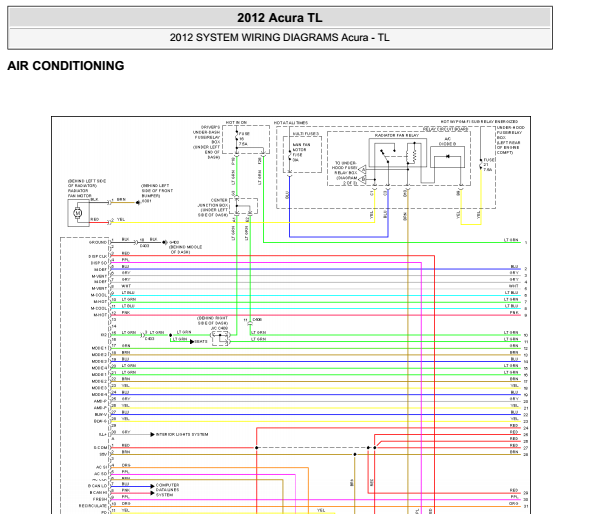Click the 'RADIATOR FAN RELAY' label
600x514 pixels.
click(397, 135)
